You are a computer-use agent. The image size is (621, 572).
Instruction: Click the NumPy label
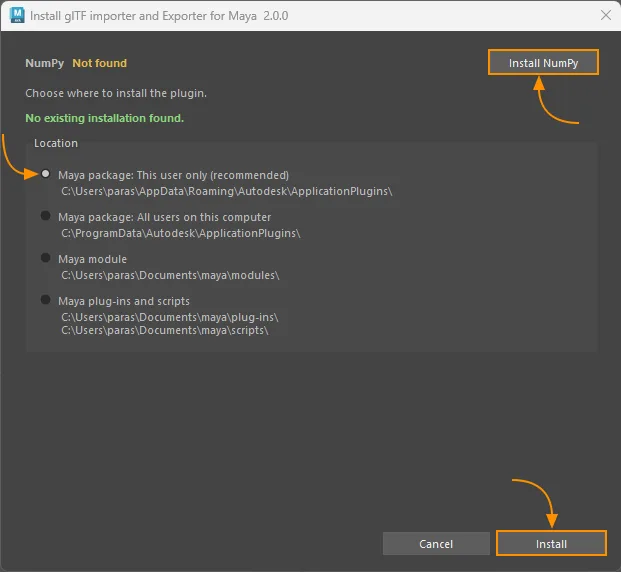[44, 63]
